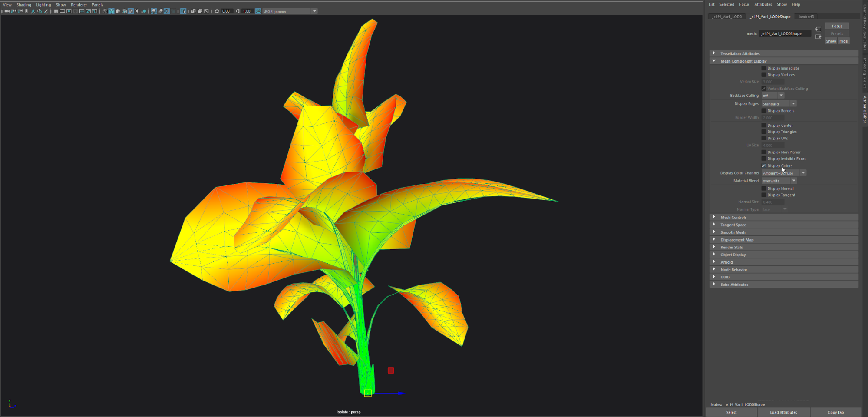Click the Load Attributes button
The height and width of the screenshot is (417, 868).
tap(783, 412)
